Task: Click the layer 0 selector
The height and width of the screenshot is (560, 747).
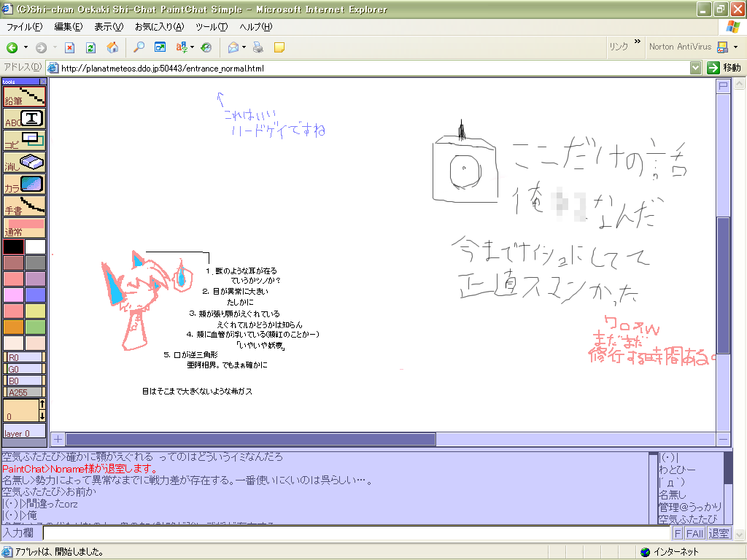Action: (x=24, y=432)
